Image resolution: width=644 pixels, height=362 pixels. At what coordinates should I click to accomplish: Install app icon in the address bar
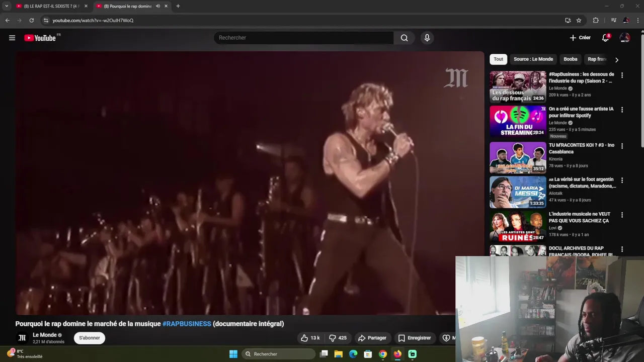pos(568,20)
